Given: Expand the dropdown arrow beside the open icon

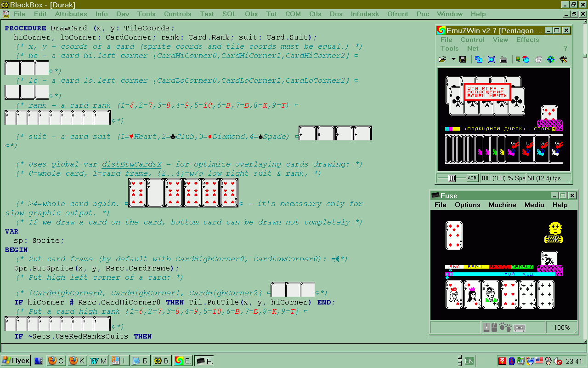Looking at the screenshot, I should pyautogui.click(x=453, y=59).
